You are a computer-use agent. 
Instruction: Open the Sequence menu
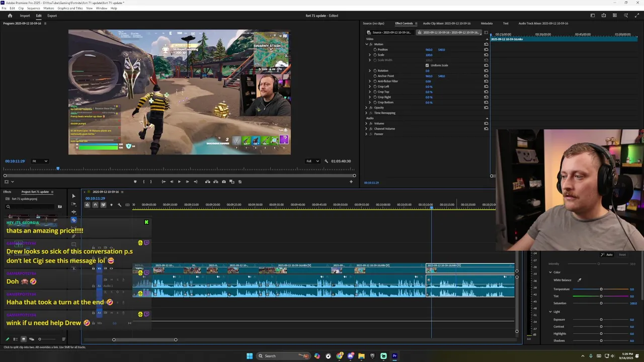34,8
